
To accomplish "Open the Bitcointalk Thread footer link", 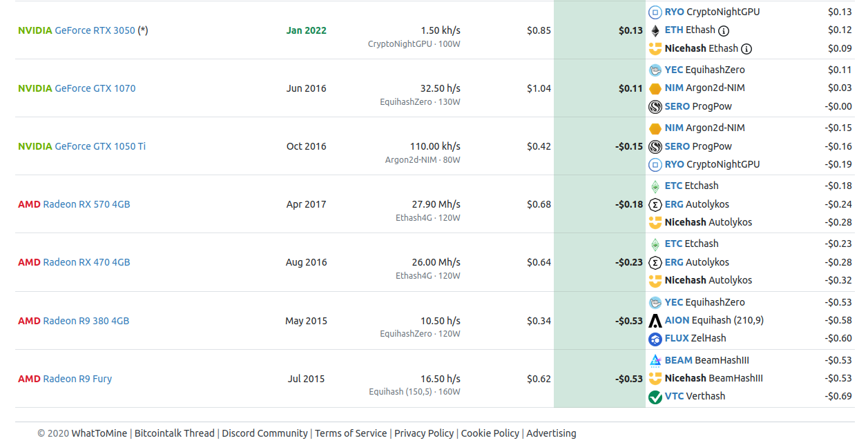I will 174,433.
